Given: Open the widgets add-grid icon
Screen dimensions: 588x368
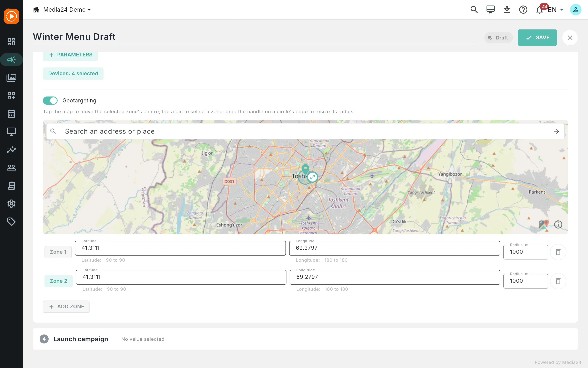Looking at the screenshot, I should click(x=11, y=96).
